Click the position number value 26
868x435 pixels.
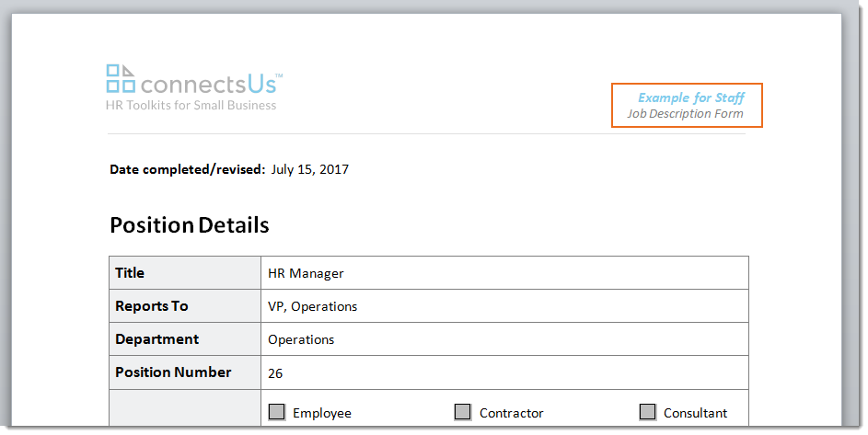click(275, 373)
